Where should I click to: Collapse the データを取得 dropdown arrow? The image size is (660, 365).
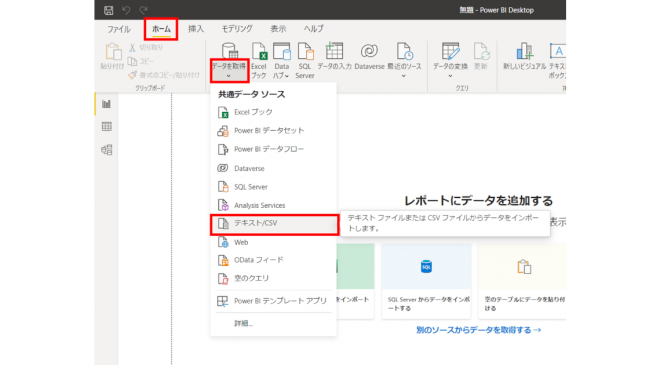(229, 76)
